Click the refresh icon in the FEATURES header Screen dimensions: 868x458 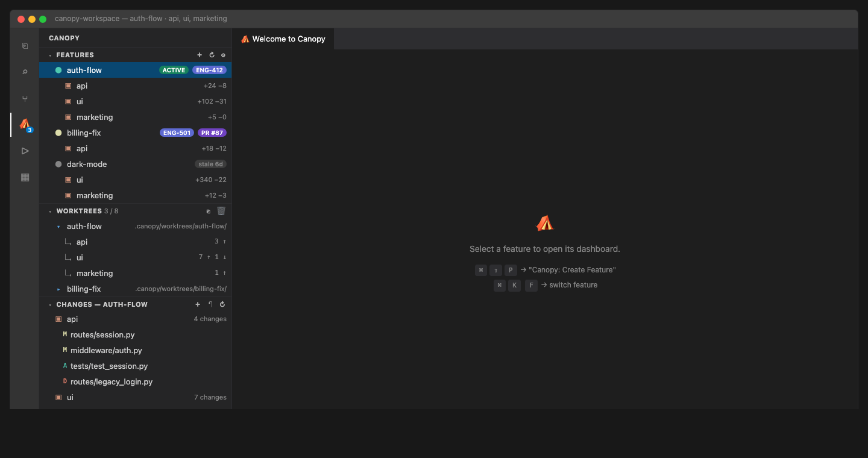click(x=211, y=55)
